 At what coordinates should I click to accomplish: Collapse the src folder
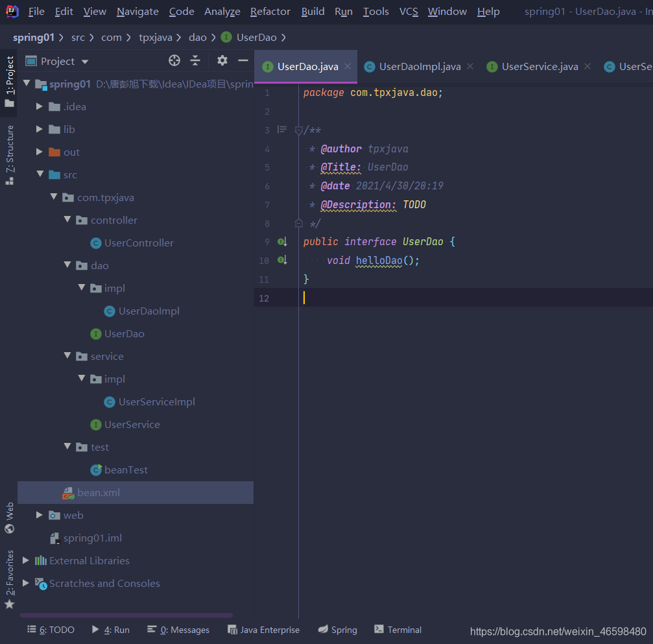(x=40, y=174)
